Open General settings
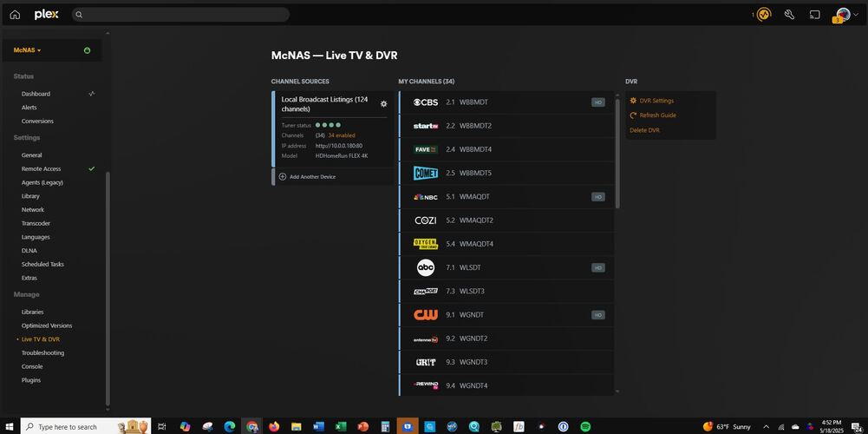 point(31,155)
